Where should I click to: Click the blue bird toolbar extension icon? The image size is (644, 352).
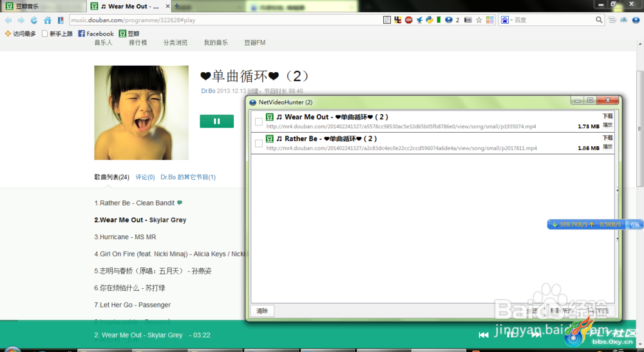pyautogui.click(x=419, y=20)
